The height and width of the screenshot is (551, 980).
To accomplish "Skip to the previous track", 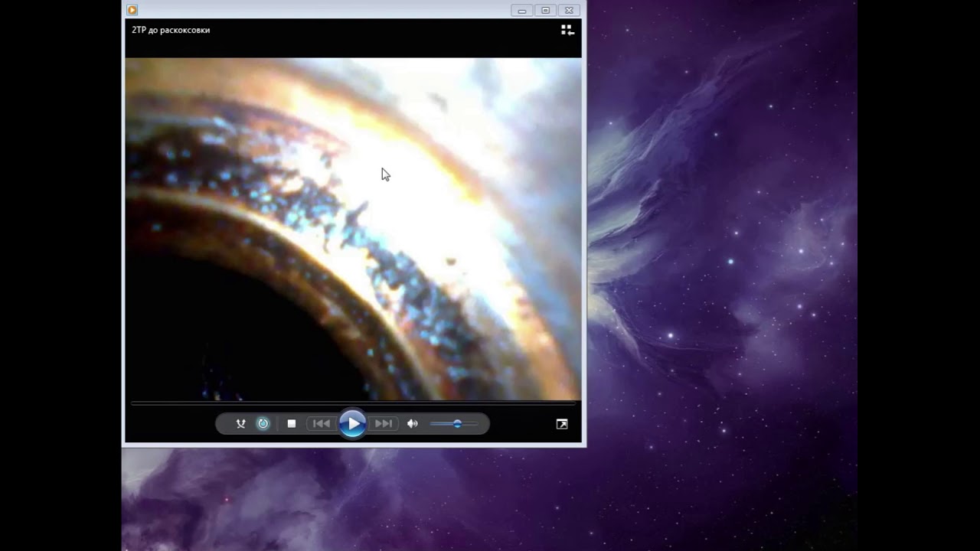I will pos(322,423).
